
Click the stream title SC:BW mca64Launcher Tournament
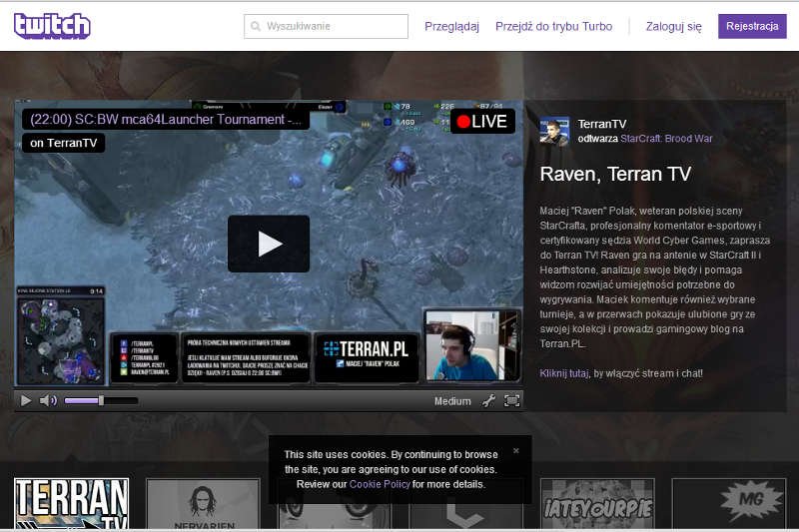[166, 120]
